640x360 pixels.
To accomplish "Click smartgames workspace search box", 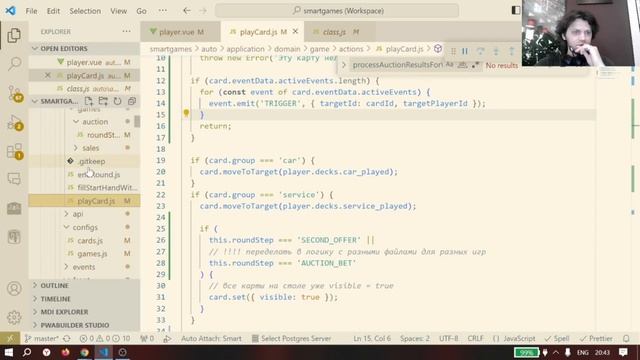I will click(337, 11).
